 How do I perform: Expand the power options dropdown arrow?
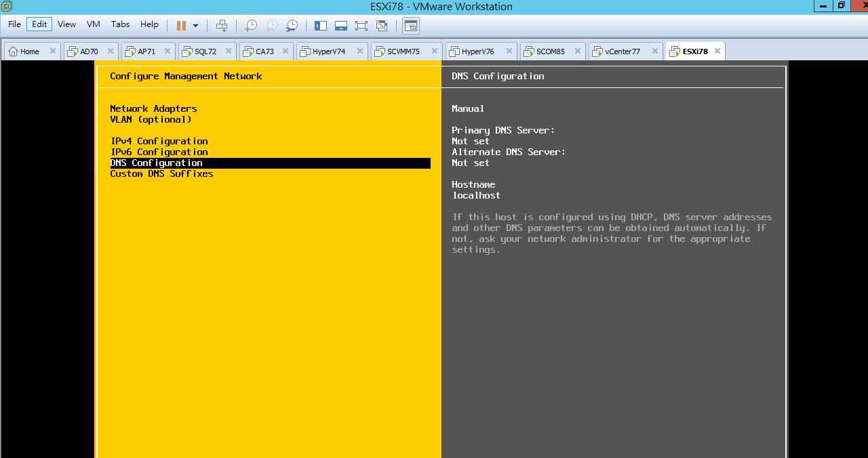coord(196,26)
